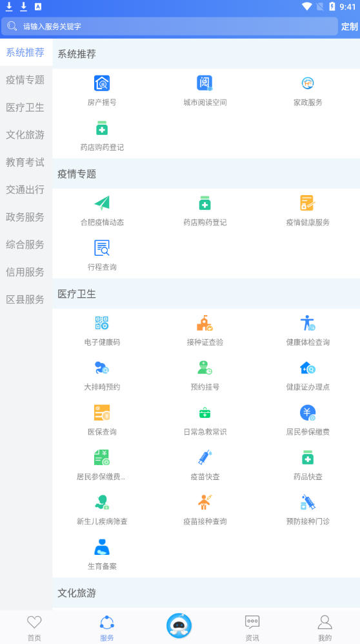This screenshot has width=360, height=644.
Task: Open 行程查询 icon
Action: point(102,248)
